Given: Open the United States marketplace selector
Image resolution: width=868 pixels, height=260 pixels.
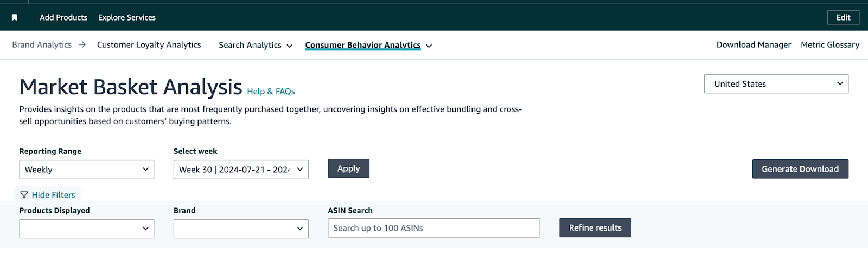Looking at the screenshot, I should pos(776,84).
